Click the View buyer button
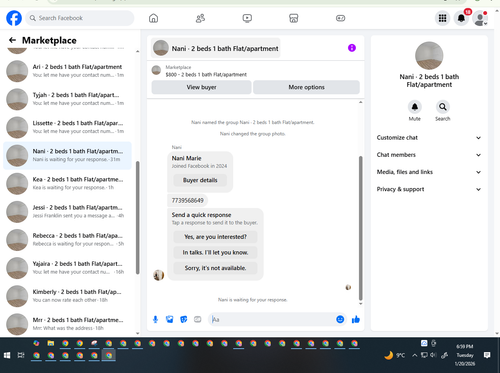Screen dimensions: 500x373 (x=201, y=87)
